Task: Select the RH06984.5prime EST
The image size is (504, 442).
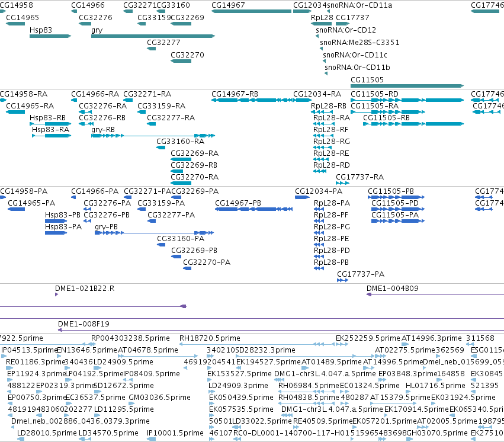Action: click(x=307, y=392)
